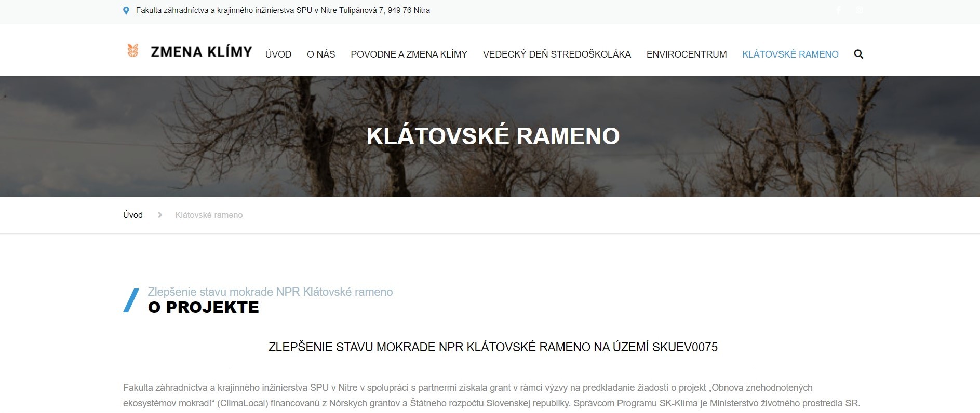Navigate to ENVIROCENTRUM in the menu
Screen dimensions: 980x413
[x=686, y=54]
